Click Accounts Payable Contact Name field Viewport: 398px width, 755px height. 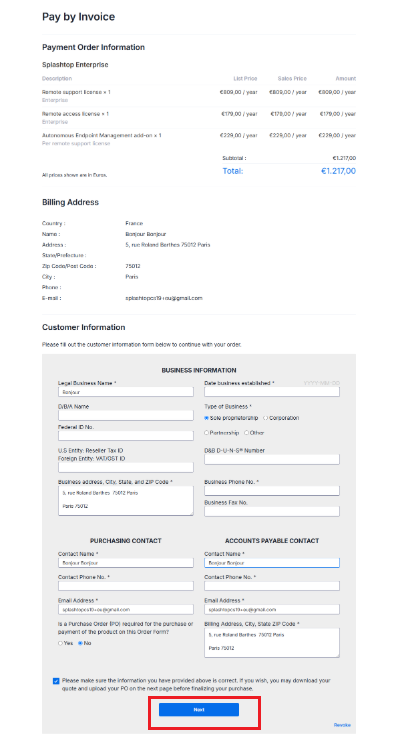coord(272,562)
